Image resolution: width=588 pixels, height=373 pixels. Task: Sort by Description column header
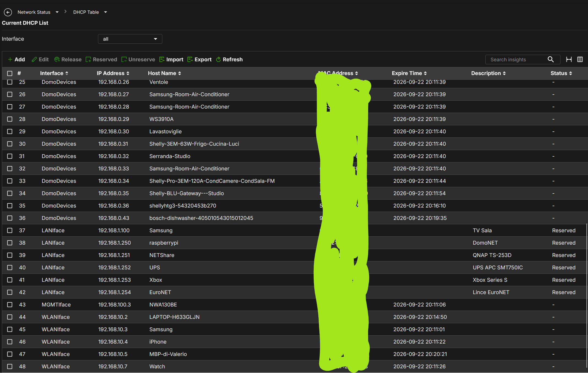point(488,73)
